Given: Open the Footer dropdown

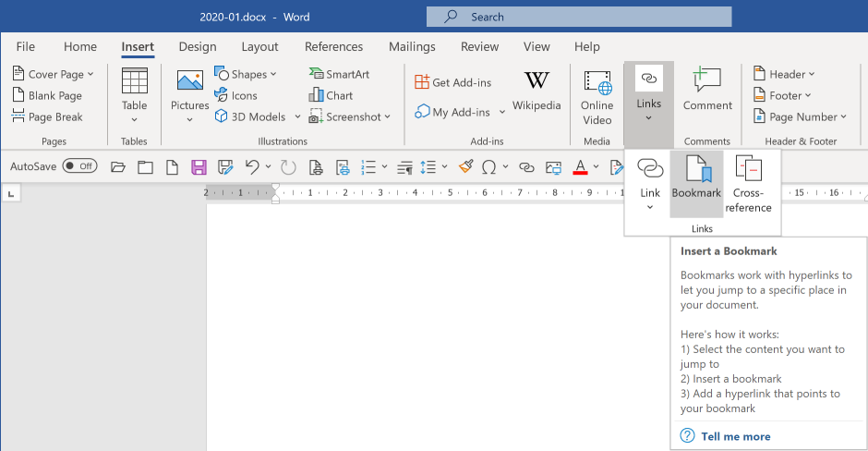Looking at the screenshot, I should (x=781, y=95).
